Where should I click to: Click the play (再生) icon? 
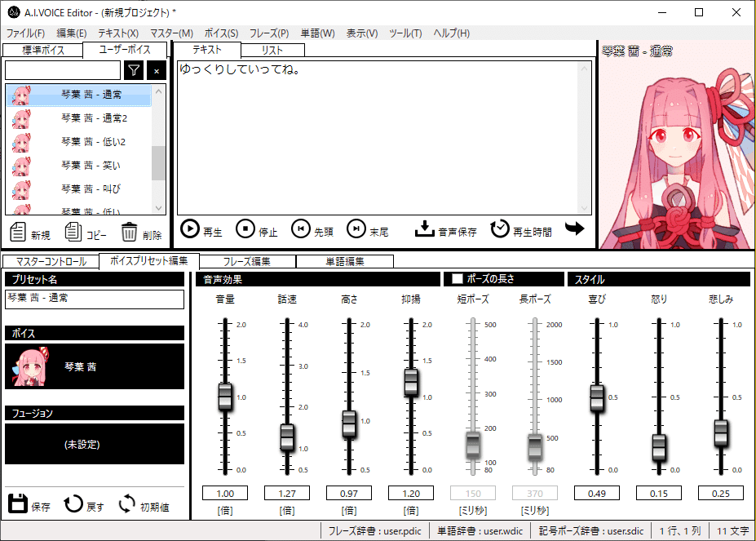click(x=189, y=228)
